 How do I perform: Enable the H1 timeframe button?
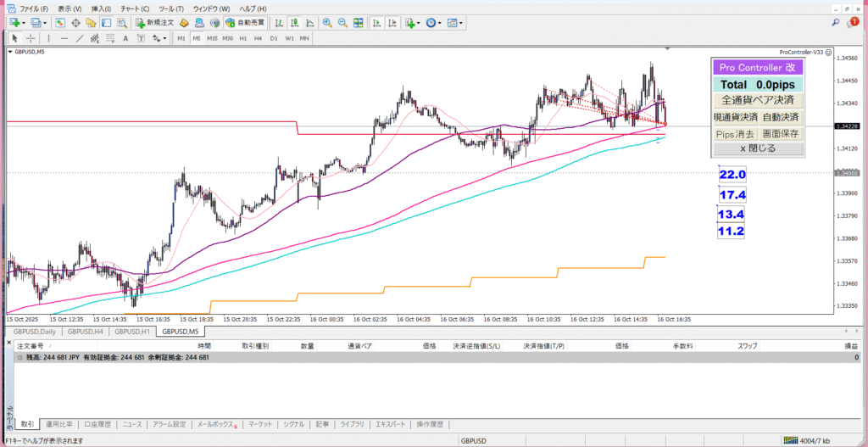pos(242,38)
